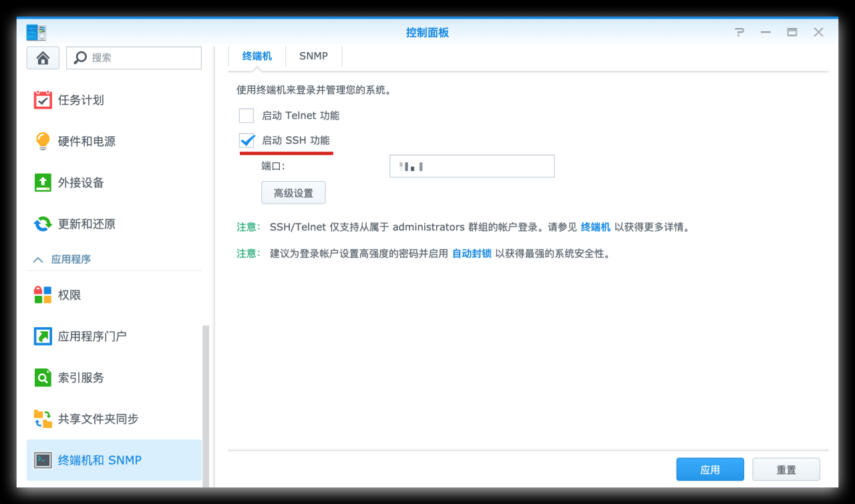This screenshot has height=504, width=855.
Task: Select 任务计划 in the sidebar
Action: point(114,100)
